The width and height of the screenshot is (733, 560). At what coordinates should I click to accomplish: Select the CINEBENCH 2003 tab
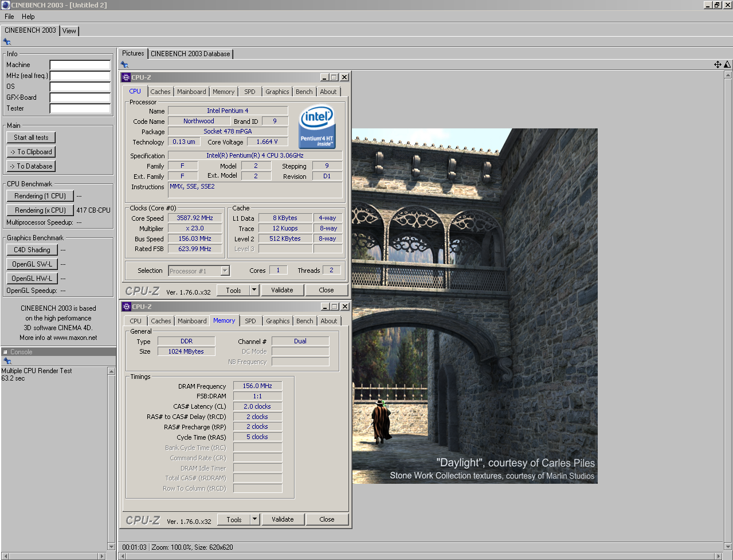point(30,30)
